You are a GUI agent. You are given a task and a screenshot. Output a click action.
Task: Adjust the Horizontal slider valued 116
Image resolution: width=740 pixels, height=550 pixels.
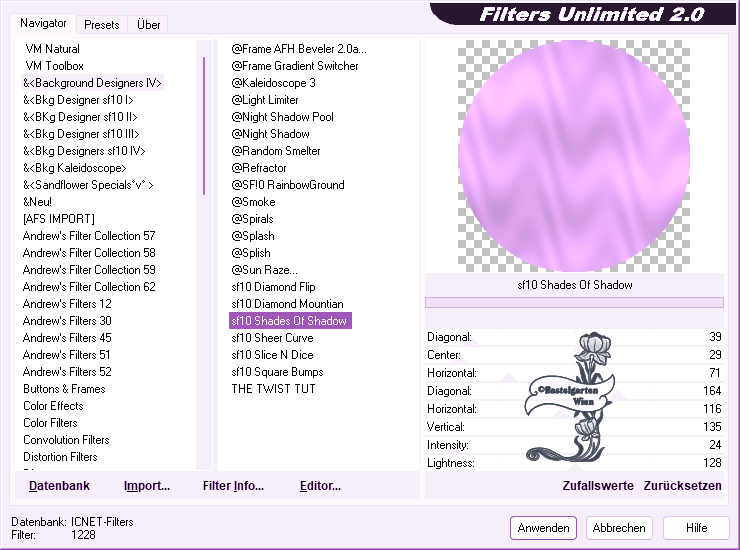574,409
